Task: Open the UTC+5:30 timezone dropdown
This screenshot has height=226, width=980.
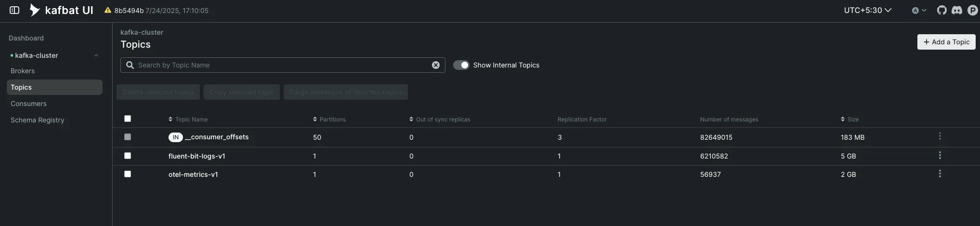Action: point(867,10)
